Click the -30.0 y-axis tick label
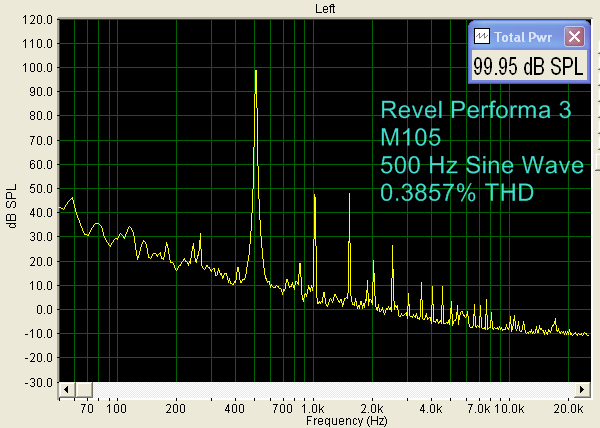 click(x=39, y=382)
